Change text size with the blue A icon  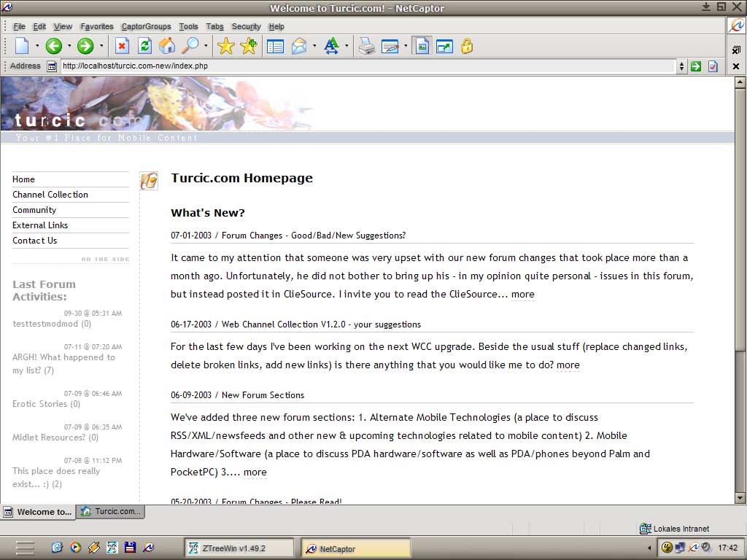click(x=331, y=46)
